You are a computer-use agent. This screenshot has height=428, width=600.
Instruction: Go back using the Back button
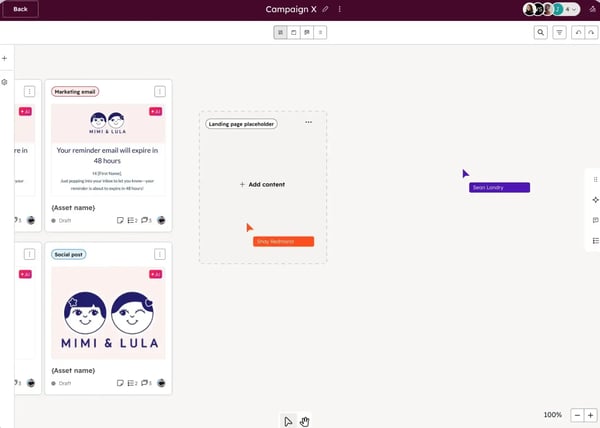20,9
